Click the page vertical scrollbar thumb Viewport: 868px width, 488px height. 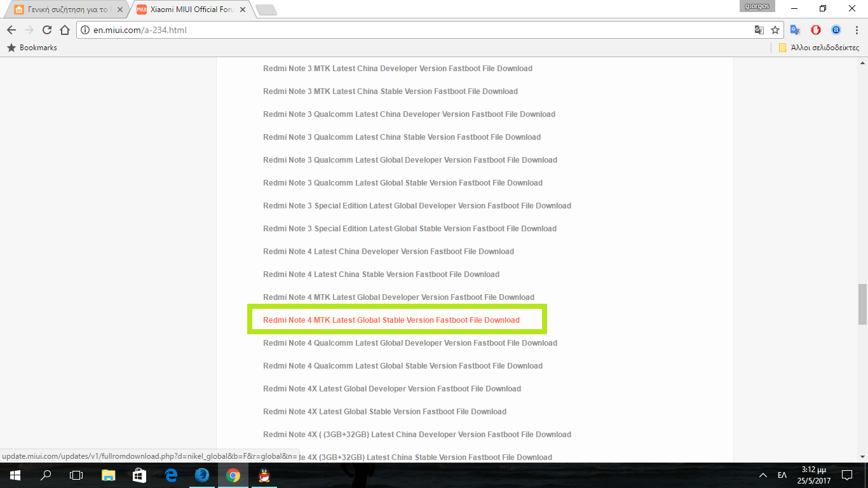pyautogui.click(x=862, y=304)
